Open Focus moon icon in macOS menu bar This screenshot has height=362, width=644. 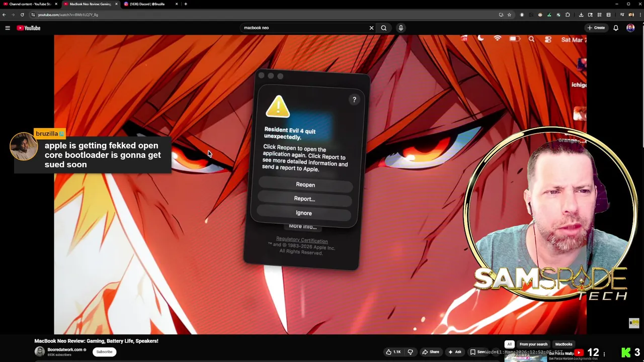[x=481, y=38]
